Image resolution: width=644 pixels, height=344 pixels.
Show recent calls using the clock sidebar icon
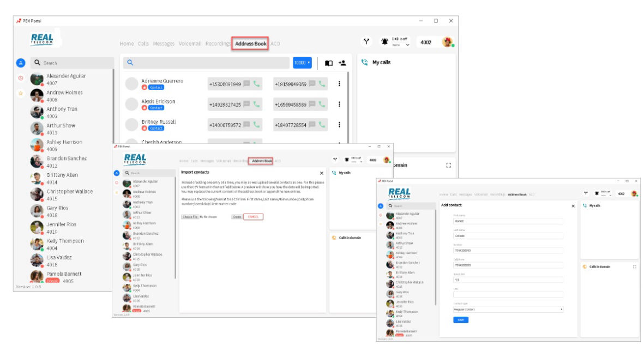coord(21,78)
